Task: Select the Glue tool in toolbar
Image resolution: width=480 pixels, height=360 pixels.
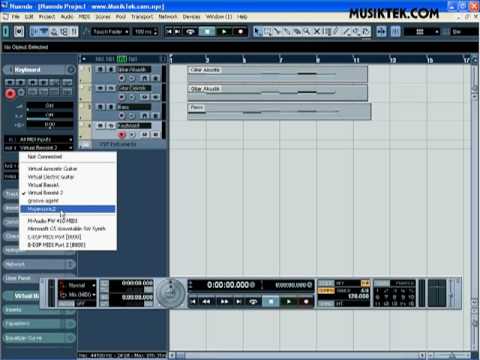Action: click(x=287, y=31)
